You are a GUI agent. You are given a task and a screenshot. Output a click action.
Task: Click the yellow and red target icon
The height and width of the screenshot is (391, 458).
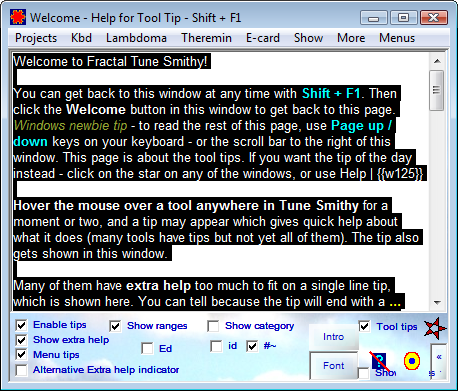[412, 361]
